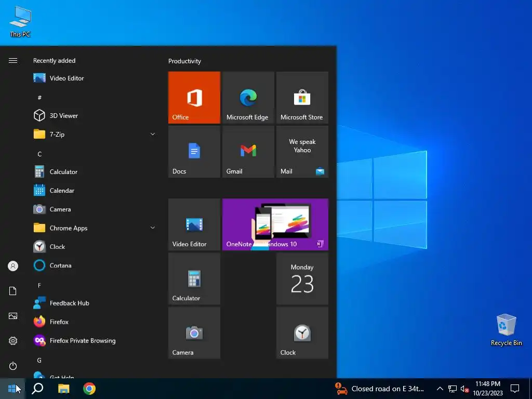Open the Microsoft Store tile
The image size is (532, 399).
302,97
